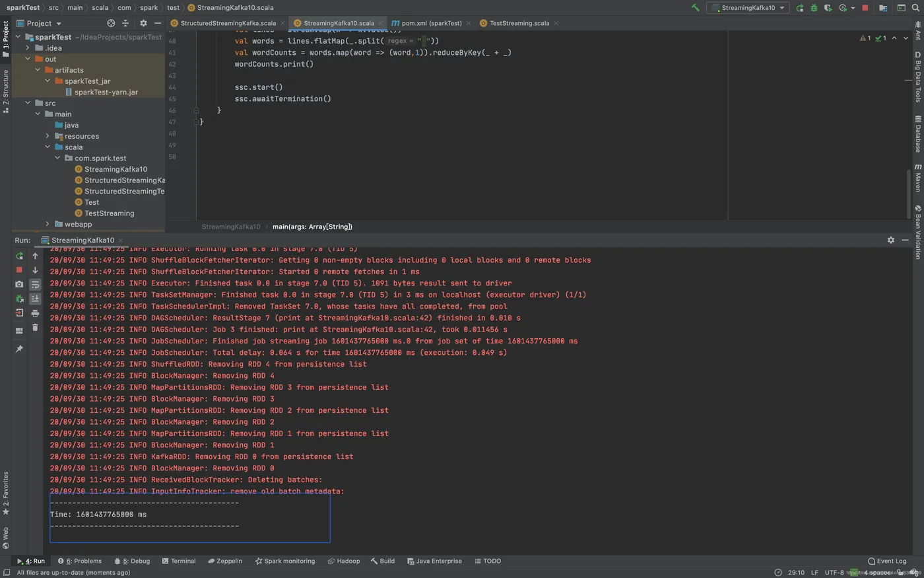
Task: Click the Rerun icon in the top toolbar
Action: pyautogui.click(x=800, y=8)
